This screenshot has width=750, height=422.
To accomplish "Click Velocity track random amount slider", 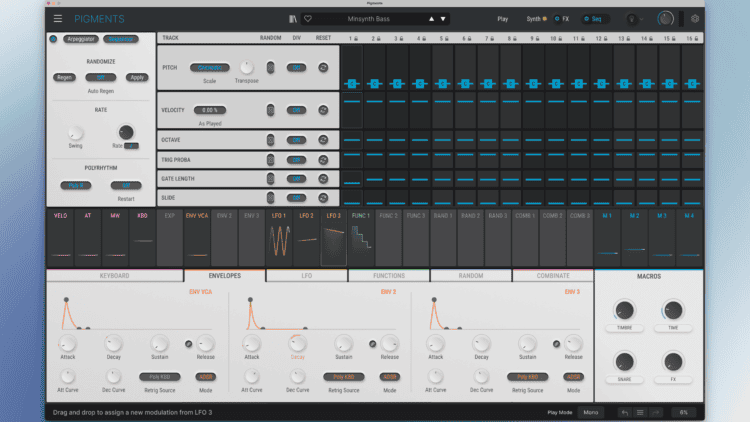I will 270,110.
